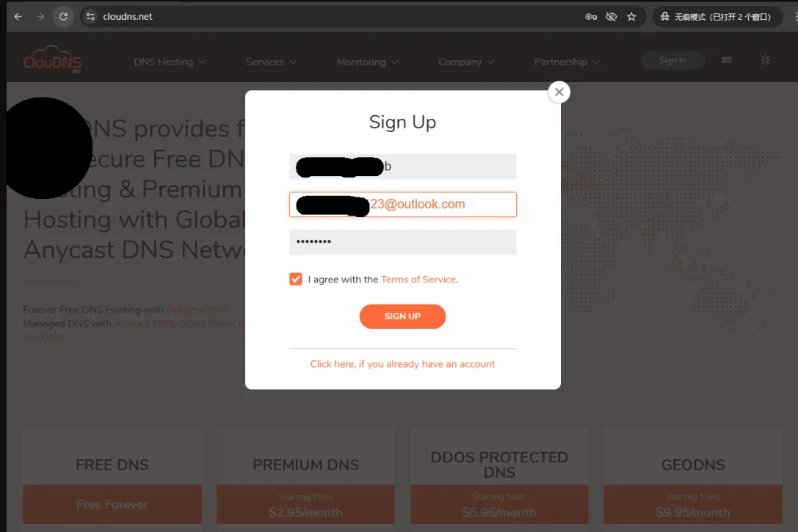The image size is (798, 532).
Task: Click the browser back arrow
Action: click(x=18, y=17)
